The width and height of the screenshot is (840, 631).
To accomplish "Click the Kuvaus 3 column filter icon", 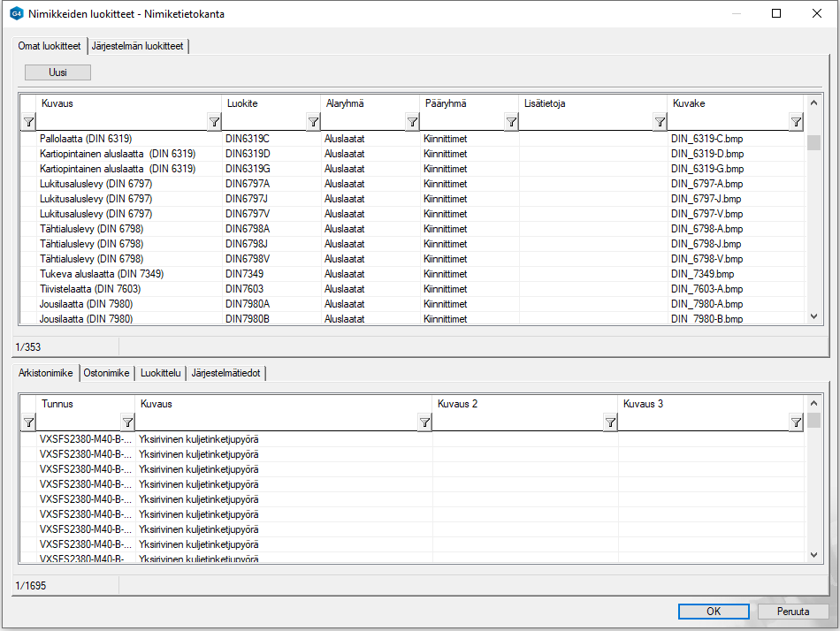I will pos(796,422).
